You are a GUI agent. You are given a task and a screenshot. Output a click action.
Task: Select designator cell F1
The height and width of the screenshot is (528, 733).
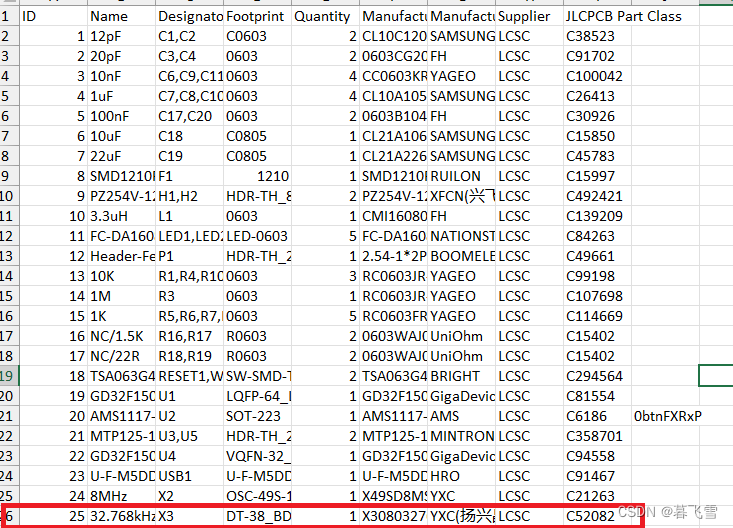coord(189,176)
